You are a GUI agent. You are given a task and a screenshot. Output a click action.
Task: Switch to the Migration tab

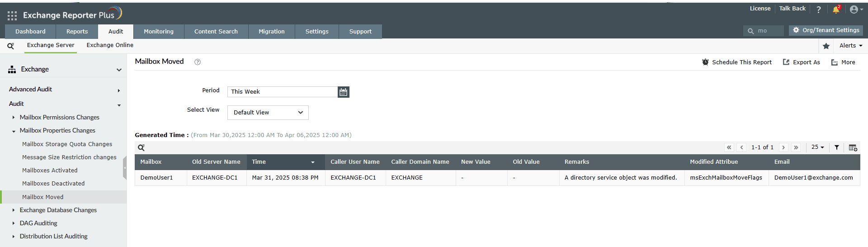[272, 32]
